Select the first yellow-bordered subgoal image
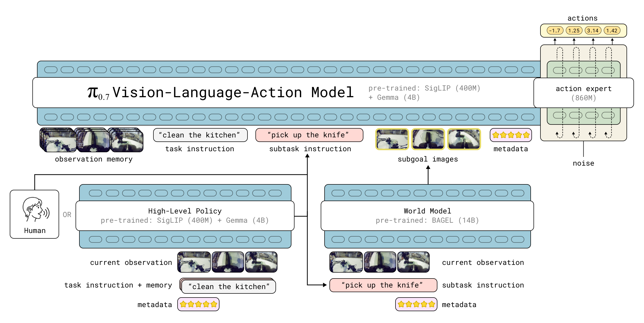Viewport: 644px width, 323px height. 392,139
